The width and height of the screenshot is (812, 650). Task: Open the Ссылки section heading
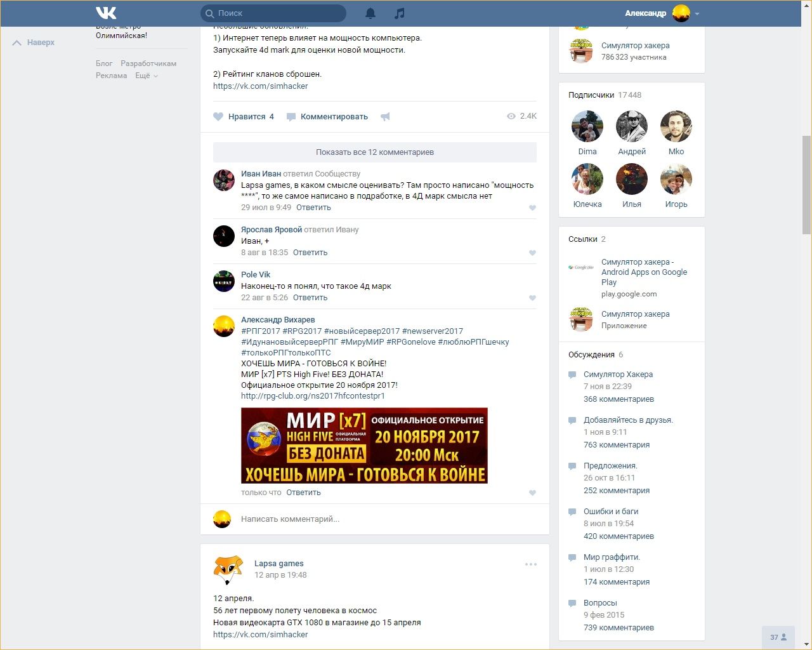583,239
